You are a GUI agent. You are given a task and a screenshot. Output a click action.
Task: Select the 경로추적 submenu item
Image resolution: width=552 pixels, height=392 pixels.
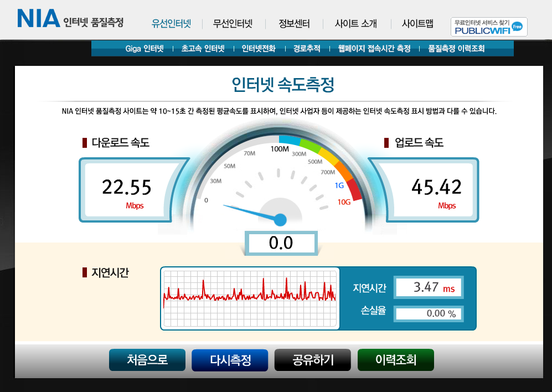(x=307, y=49)
